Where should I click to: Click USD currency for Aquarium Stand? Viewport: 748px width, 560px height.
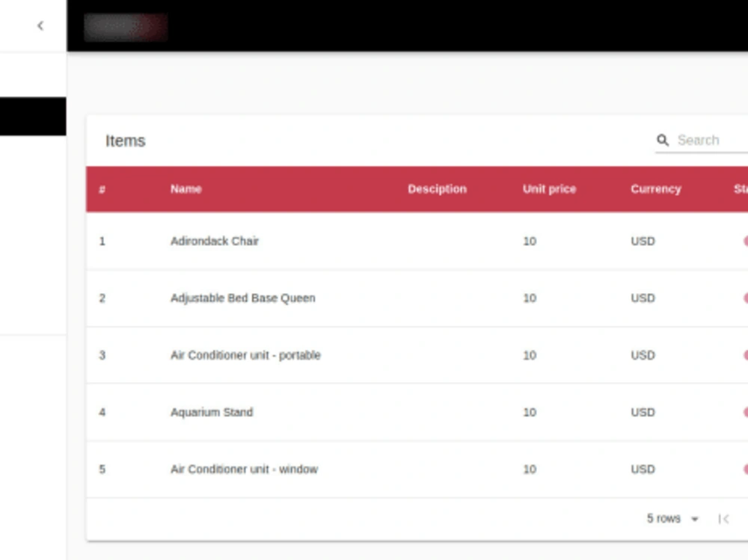click(643, 412)
